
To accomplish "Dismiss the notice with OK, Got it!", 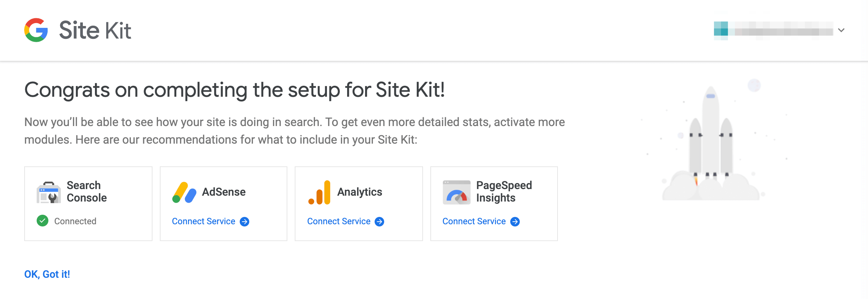I will [x=47, y=274].
